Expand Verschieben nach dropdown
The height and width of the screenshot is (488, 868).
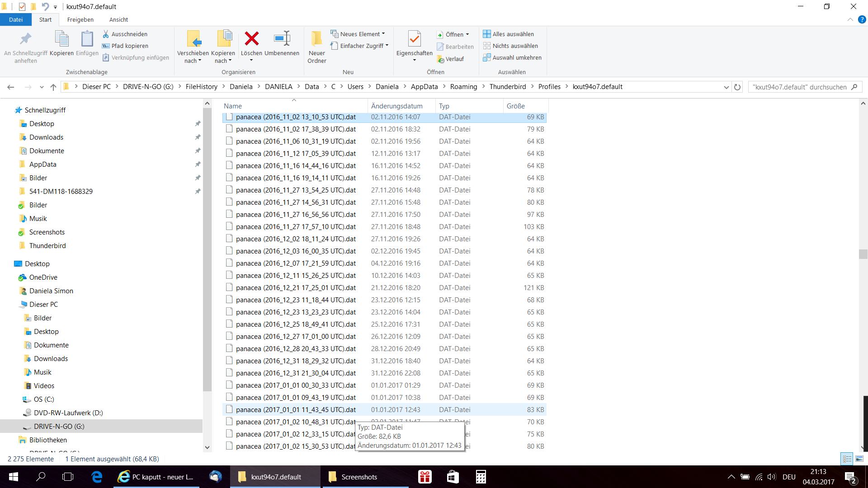point(193,57)
